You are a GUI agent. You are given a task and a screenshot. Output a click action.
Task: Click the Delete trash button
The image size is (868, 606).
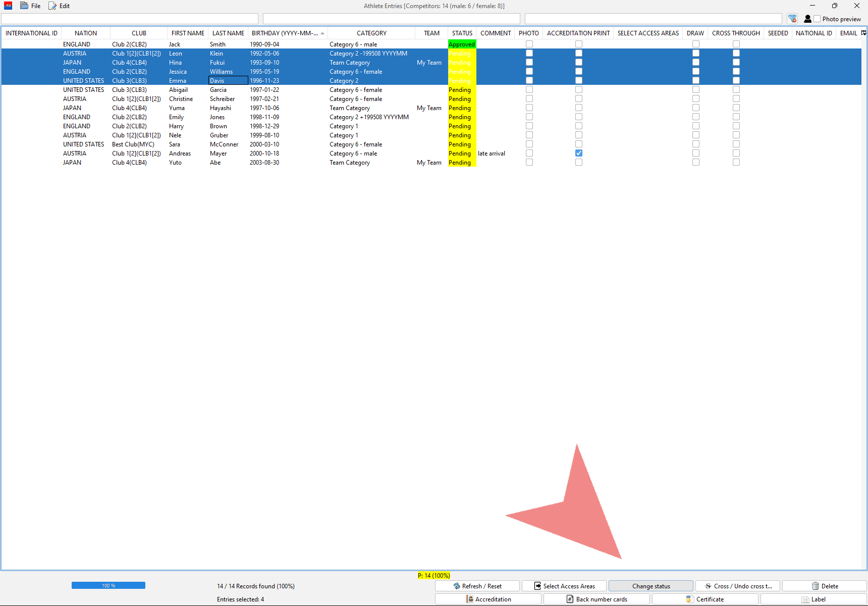(825, 586)
